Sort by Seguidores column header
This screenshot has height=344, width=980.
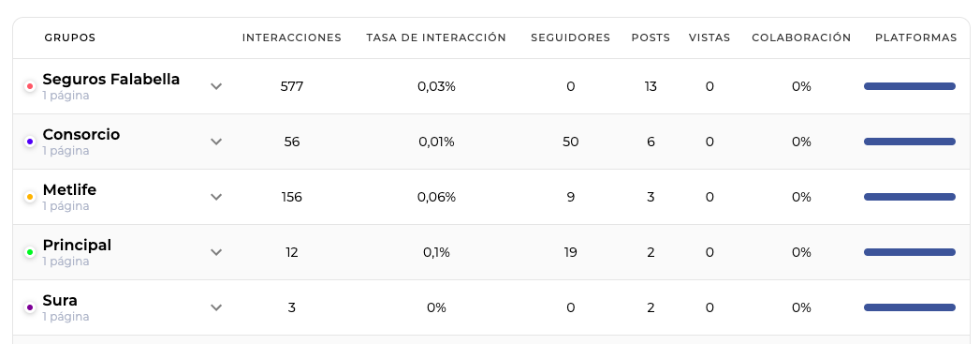coord(571,37)
